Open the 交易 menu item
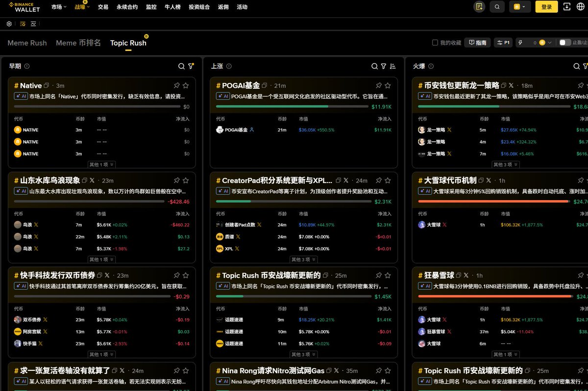 pos(103,7)
